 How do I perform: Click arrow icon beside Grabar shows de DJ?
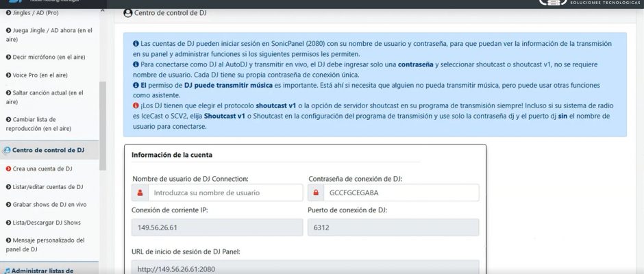coord(9,205)
